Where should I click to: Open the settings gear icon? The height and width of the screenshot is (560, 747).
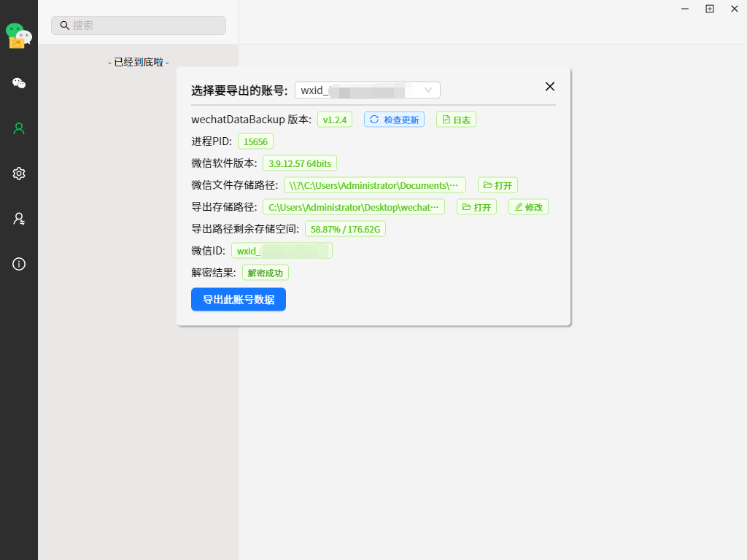click(x=18, y=174)
